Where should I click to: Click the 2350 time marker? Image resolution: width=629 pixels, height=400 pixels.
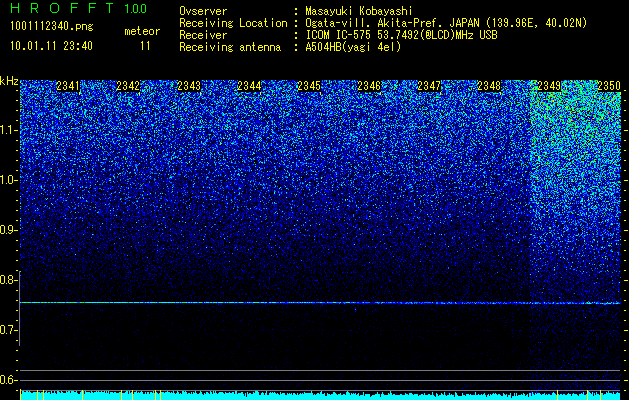click(x=609, y=86)
